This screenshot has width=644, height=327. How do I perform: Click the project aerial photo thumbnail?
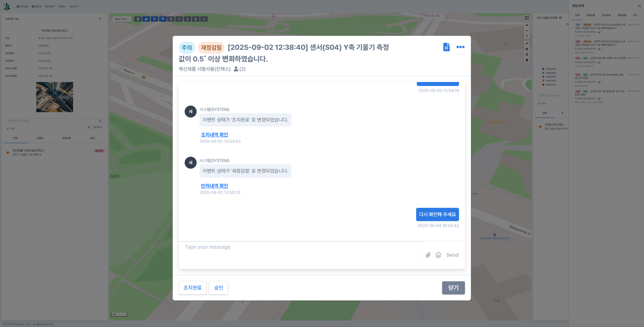tap(54, 97)
